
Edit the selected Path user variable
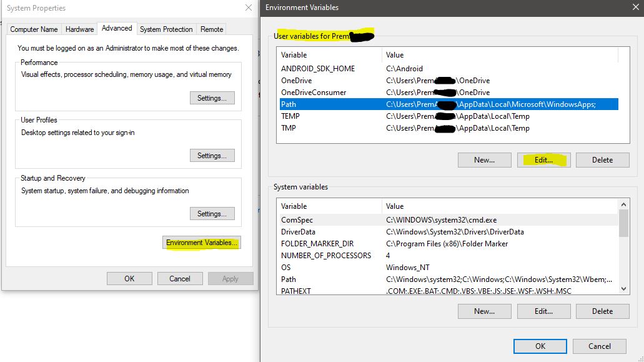tap(543, 159)
